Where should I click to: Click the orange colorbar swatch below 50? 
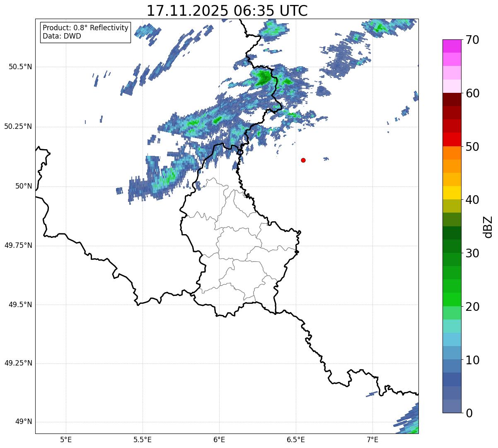tap(452, 153)
